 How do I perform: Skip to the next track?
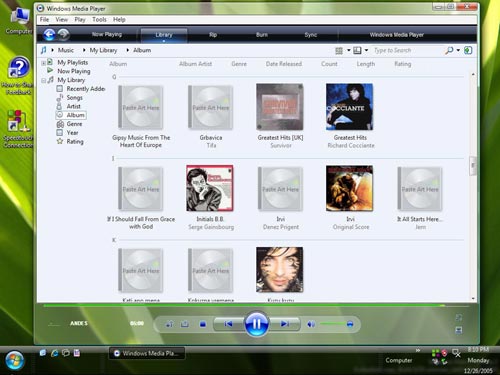284,324
